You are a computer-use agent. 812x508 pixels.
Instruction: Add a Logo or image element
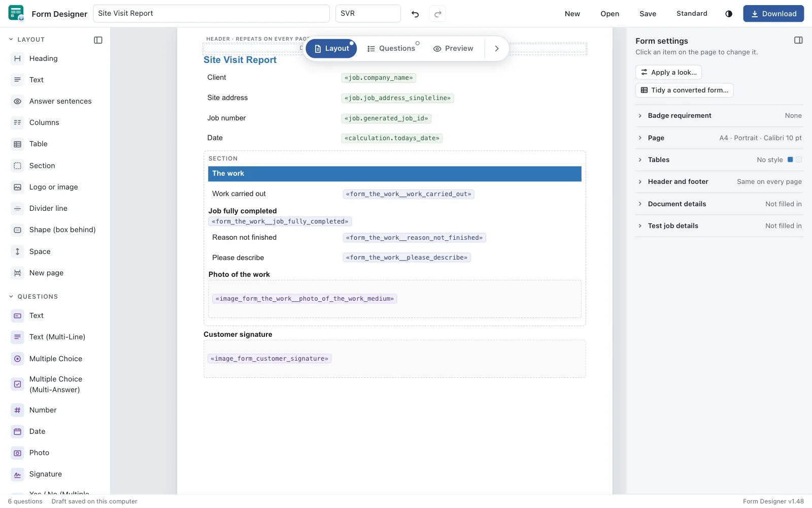[55, 187]
